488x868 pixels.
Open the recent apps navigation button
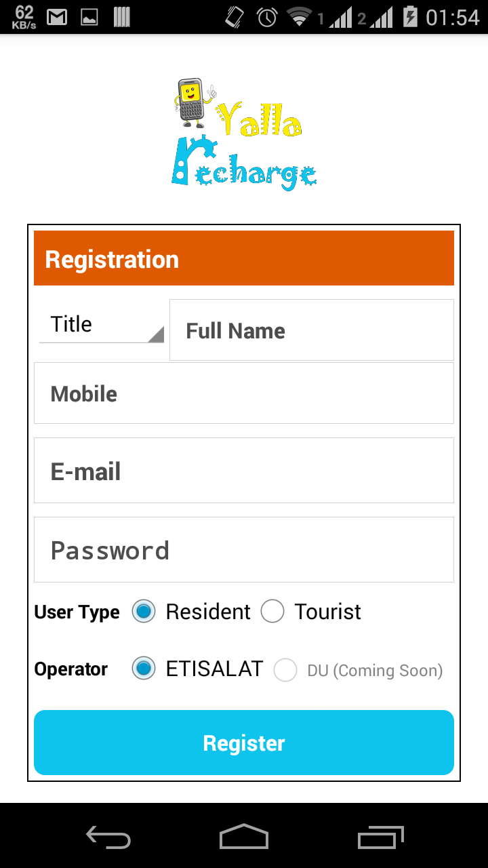(380, 837)
